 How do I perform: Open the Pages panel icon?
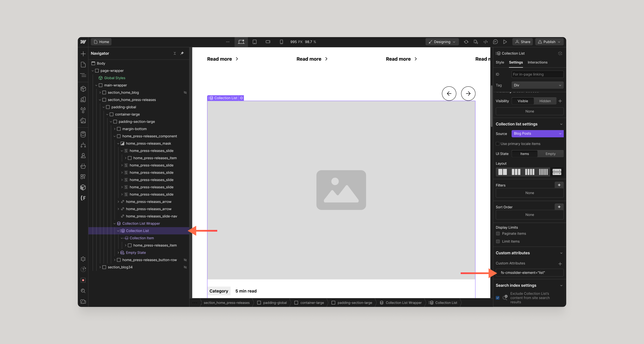point(83,65)
